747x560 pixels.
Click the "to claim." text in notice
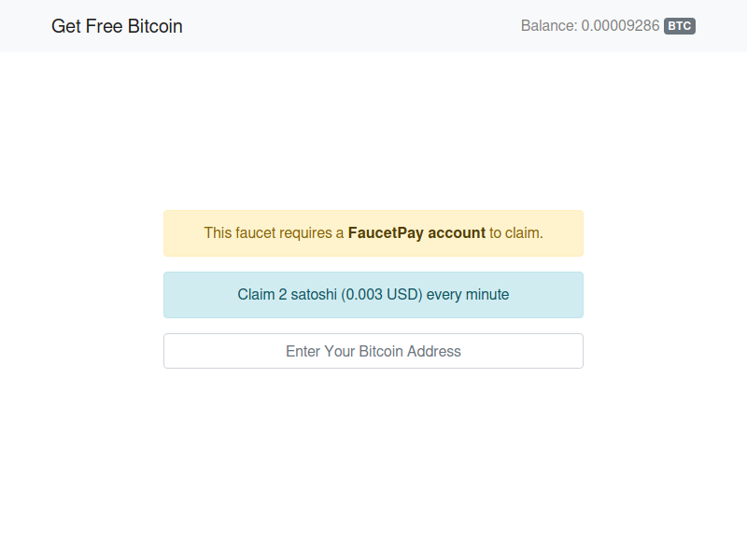(x=516, y=233)
